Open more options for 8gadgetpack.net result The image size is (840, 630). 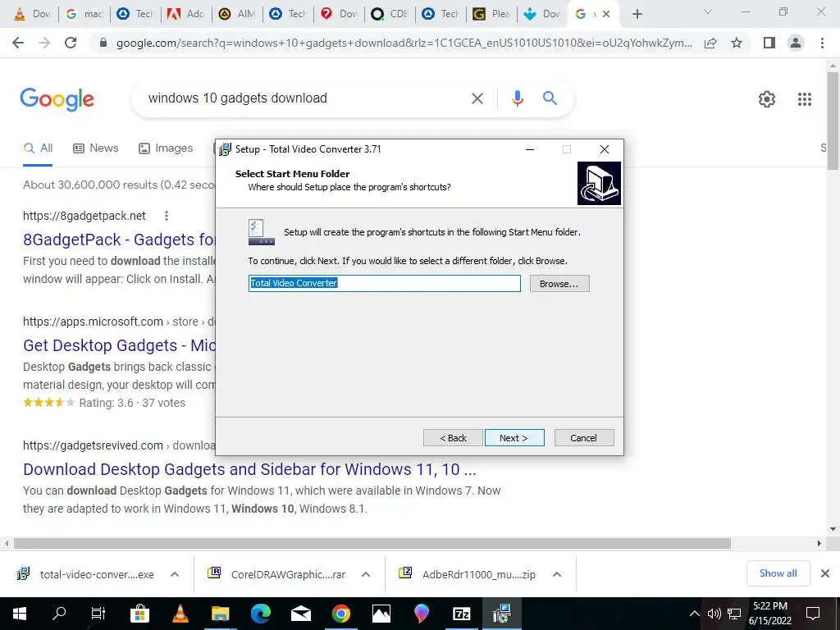click(167, 216)
